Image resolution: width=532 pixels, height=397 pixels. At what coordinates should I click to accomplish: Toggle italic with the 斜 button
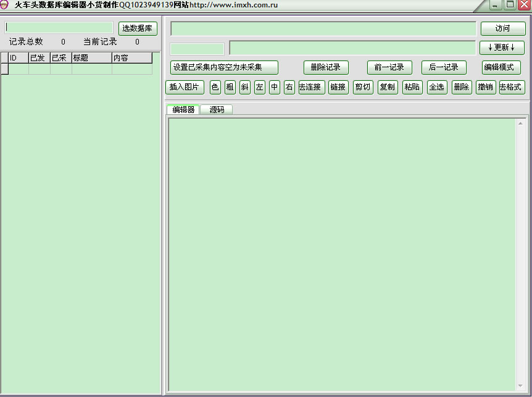244,88
